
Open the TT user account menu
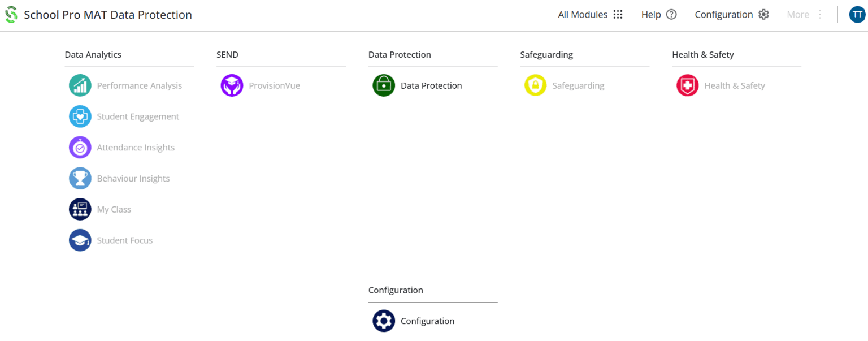click(x=857, y=14)
